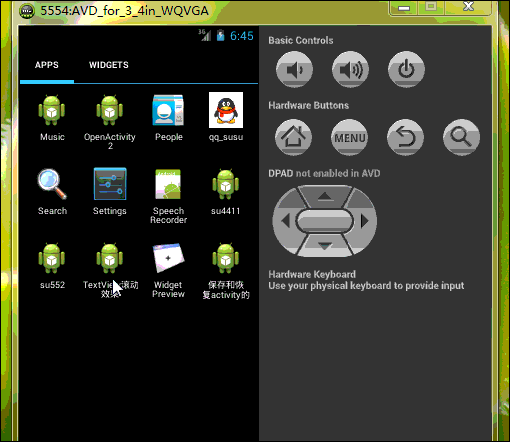Click 'Use your physical keyboard' text
The height and width of the screenshot is (442, 510).
coord(366,286)
